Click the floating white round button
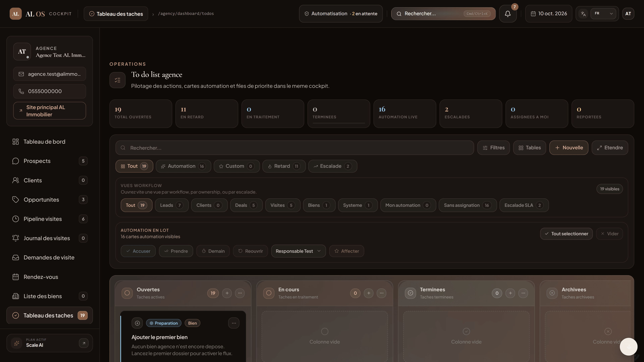 tap(629, 347)
